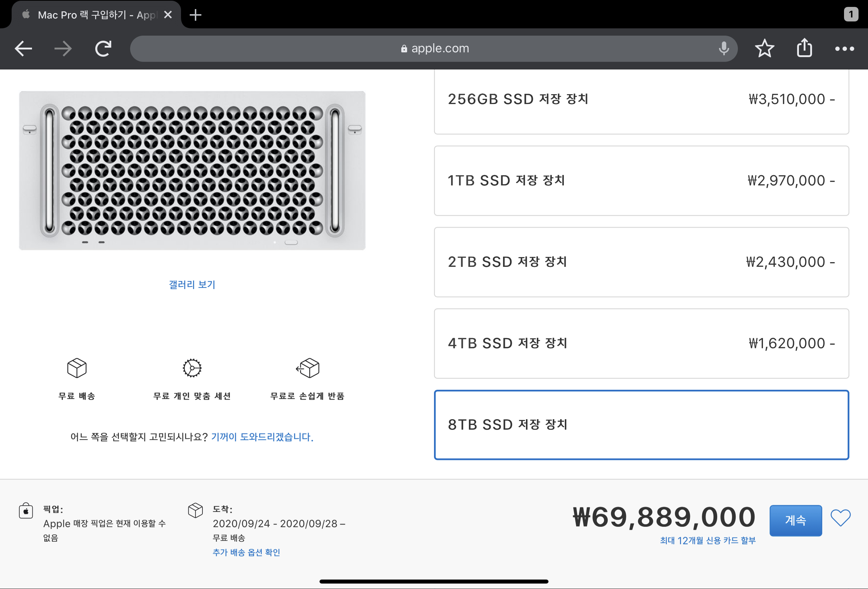The height and width of the screenshot is (589, 868).
Task: Open a new tab with plus button
Action: click(195, 15)
